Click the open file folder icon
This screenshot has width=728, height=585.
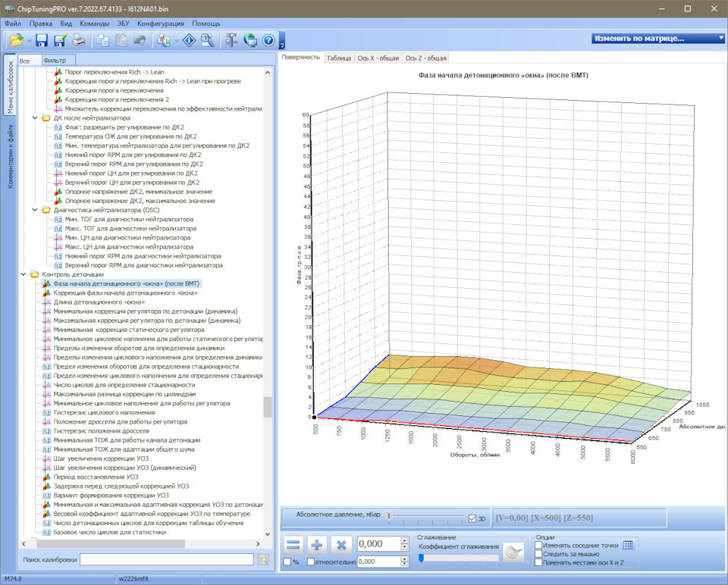[x=16, y=40]
